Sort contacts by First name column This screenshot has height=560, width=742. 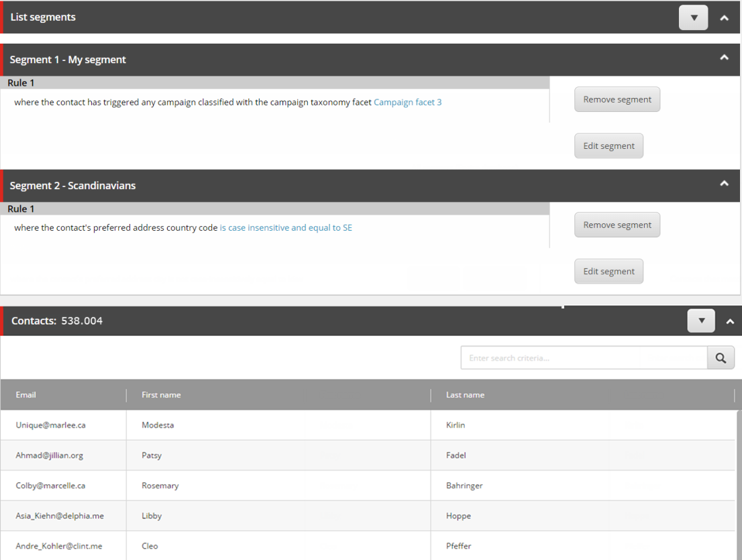pyautogui.click(x=161, y=395)
